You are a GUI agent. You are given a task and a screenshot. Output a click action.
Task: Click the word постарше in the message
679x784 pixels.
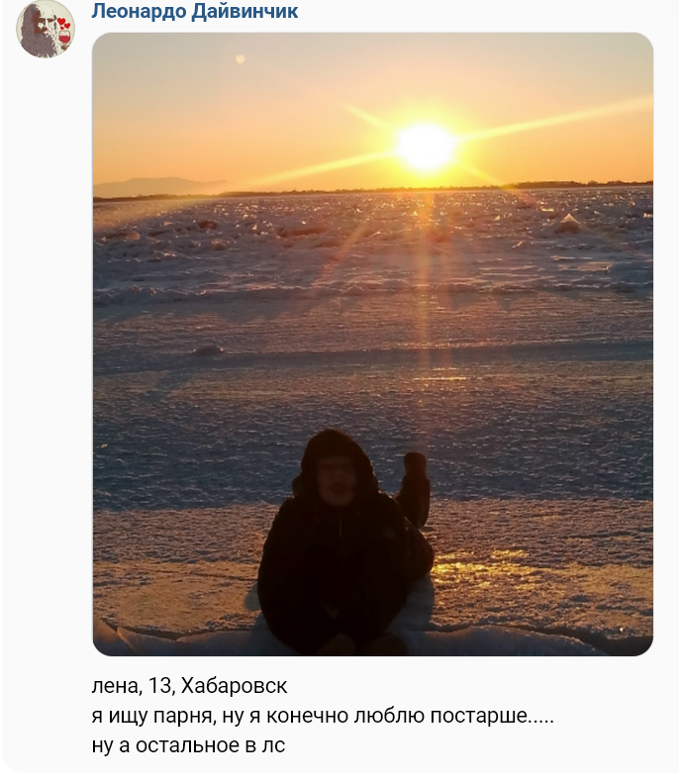coord(479,716)
